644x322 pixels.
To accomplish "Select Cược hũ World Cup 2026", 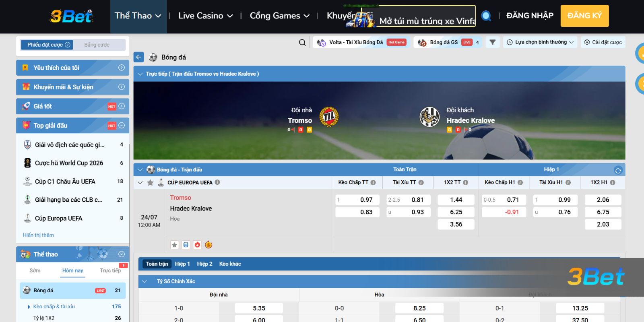I will 72,163.
